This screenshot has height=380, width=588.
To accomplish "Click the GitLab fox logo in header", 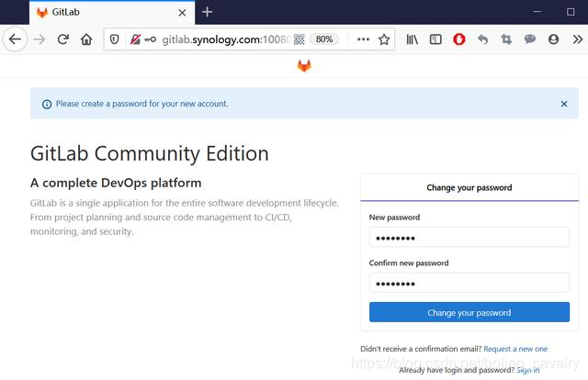I will (303, 66).
